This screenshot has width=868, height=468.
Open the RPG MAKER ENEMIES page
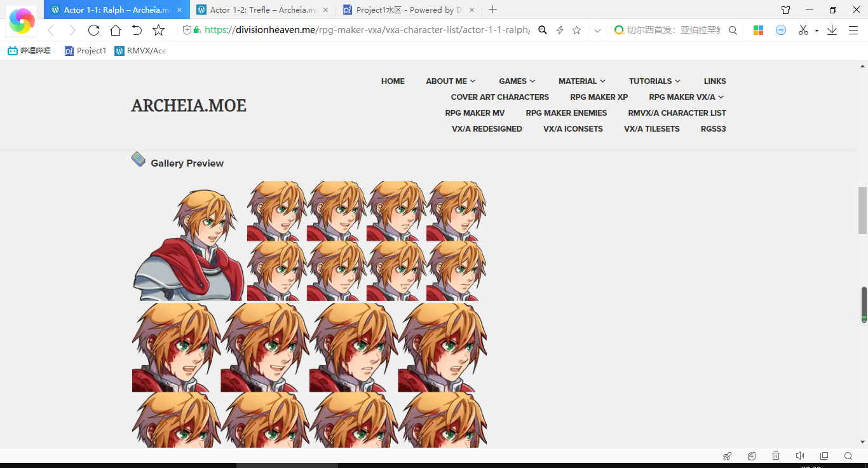pos(566,113)
